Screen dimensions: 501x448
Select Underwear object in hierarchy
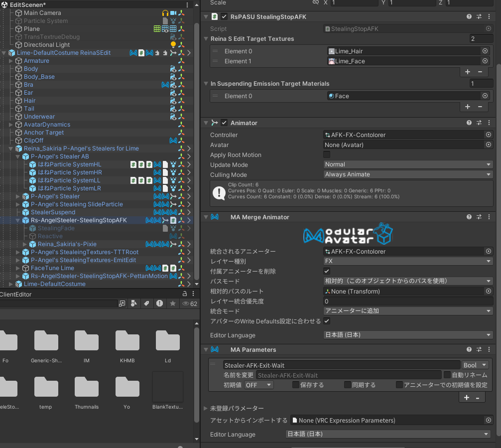pos(39,117)
